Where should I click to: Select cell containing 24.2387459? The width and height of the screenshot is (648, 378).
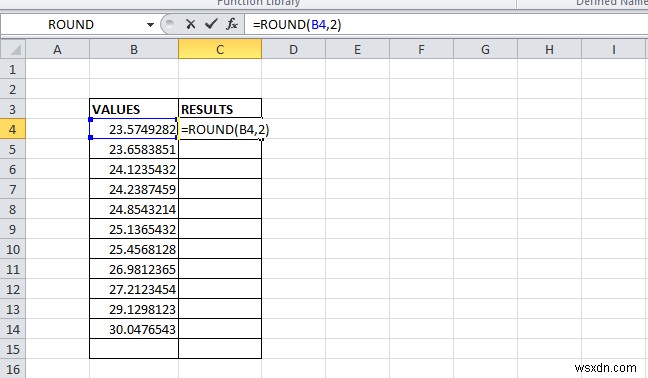click(134, 189)
